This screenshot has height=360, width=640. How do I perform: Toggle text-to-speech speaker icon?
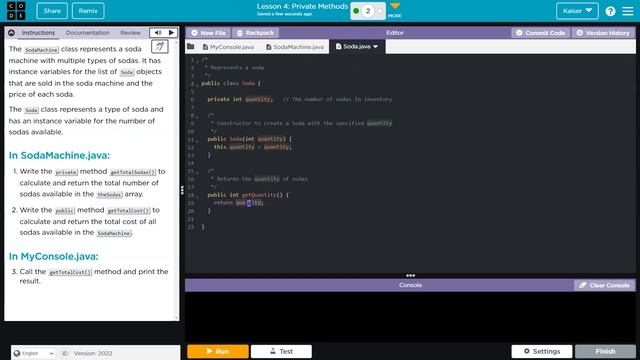pos(158,33)
